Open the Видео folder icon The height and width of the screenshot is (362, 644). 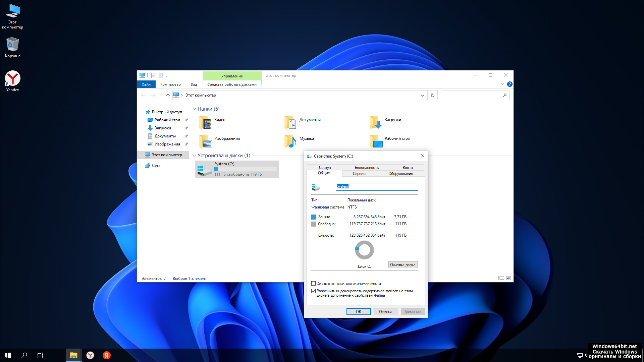[x=205, y=123]
